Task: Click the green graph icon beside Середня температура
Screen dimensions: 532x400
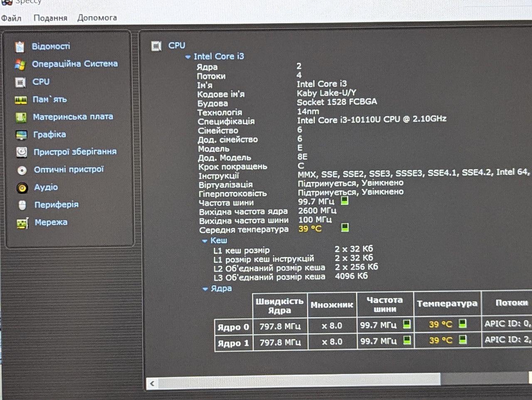Action: pyautogui.click(x=345, y=228)
